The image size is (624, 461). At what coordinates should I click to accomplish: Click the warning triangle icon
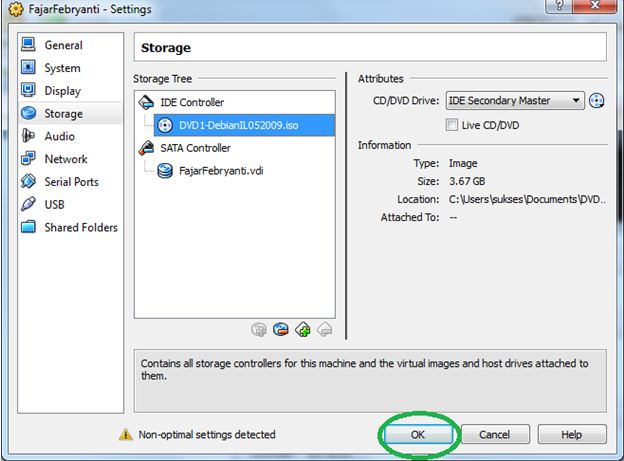126,434
